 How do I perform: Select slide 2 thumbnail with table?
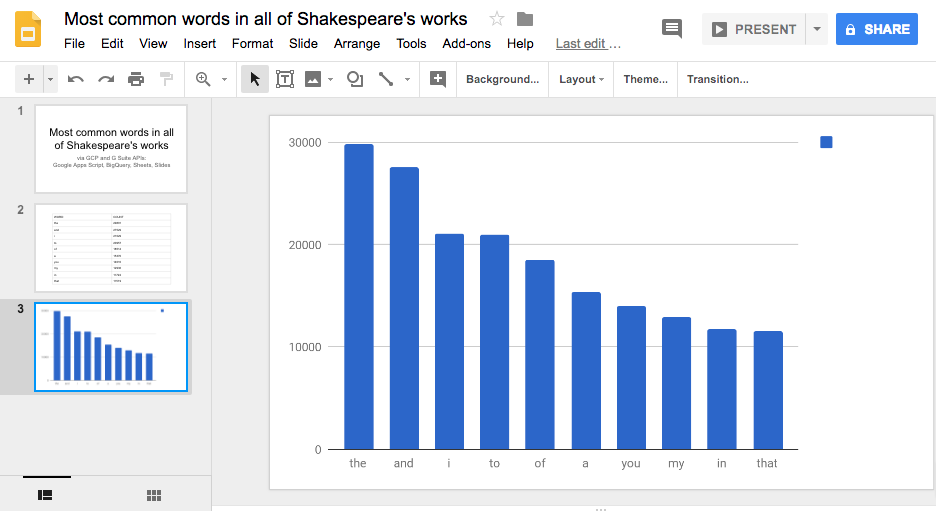(x=111, y=247)
